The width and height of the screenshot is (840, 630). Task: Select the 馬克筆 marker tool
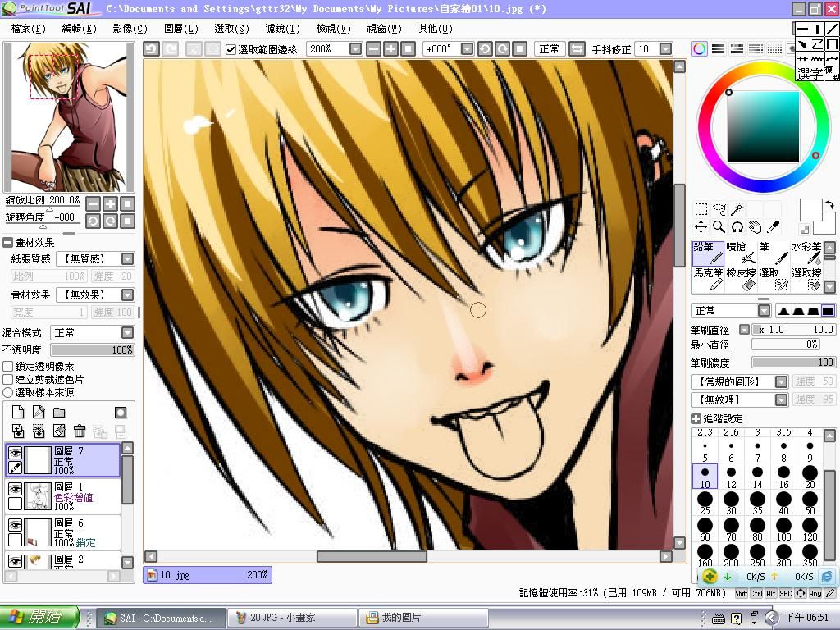pyautogui.click(x=708, y=280)
